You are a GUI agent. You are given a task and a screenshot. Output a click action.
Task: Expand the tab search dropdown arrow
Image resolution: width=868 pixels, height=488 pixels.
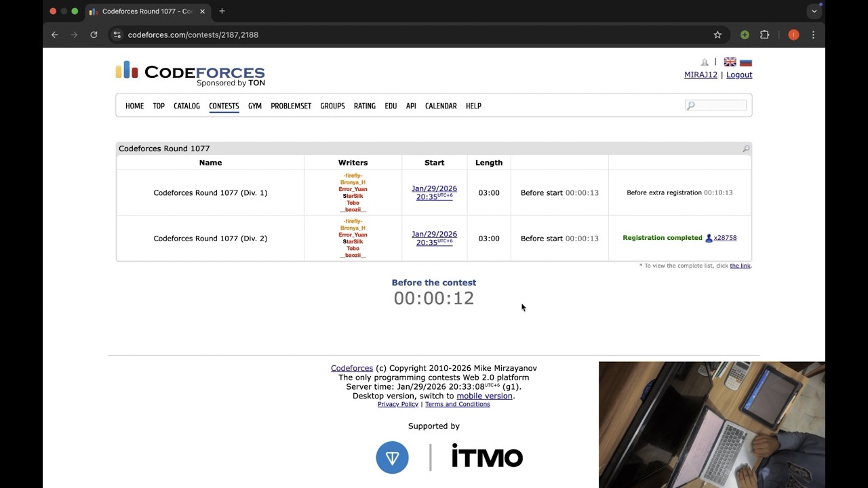814,12
